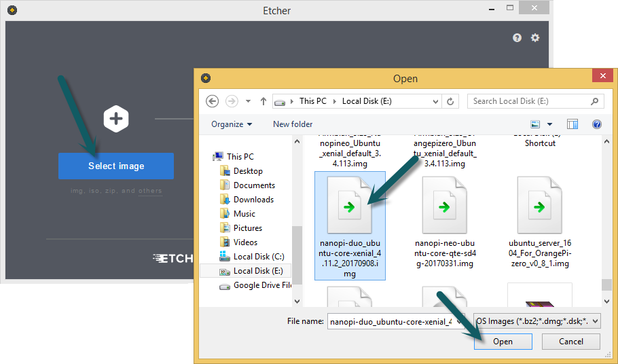This screenshot has height=364, width=618.
Task: Open dialog help icon
Action: [597, 124]
